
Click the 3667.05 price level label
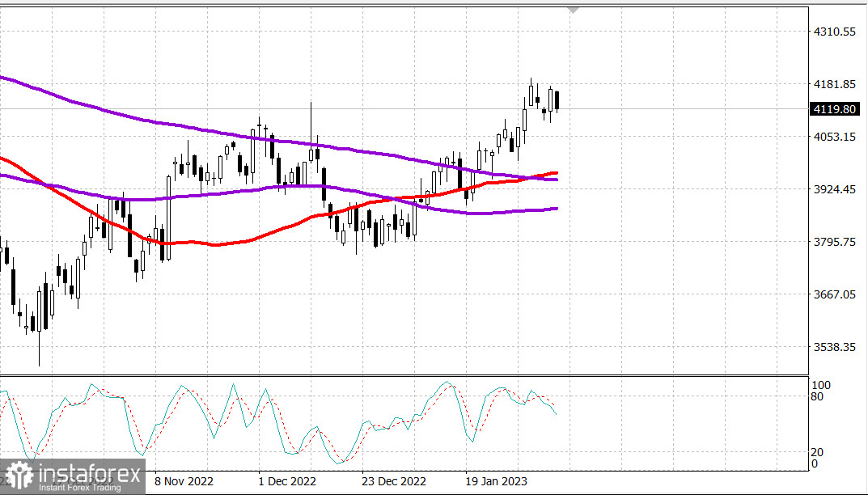tap(834, 294)
